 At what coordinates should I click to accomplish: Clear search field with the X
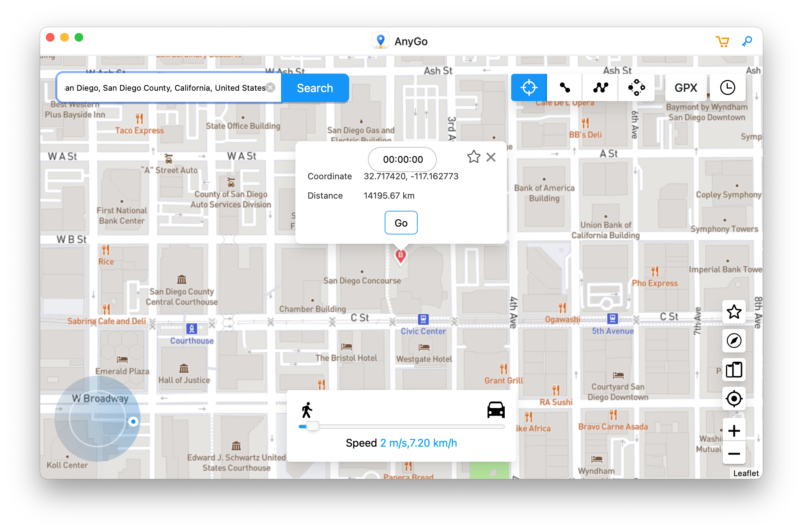pos(271,87)
